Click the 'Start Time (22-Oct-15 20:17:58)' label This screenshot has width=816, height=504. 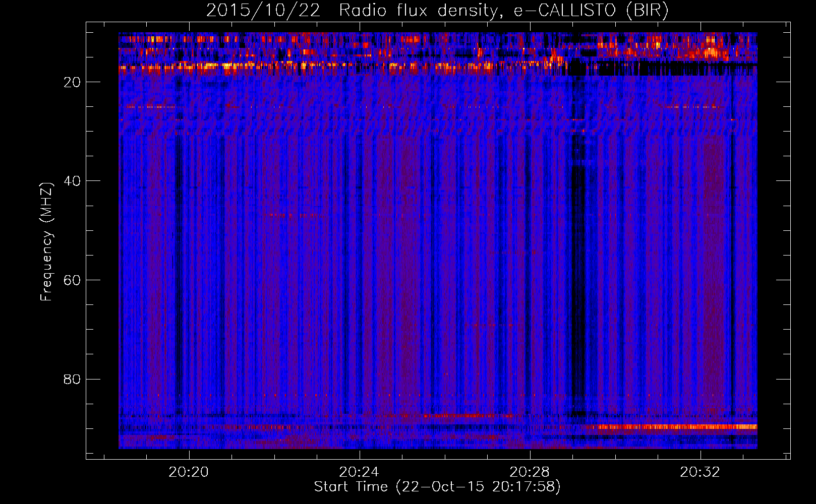[437, 487]
